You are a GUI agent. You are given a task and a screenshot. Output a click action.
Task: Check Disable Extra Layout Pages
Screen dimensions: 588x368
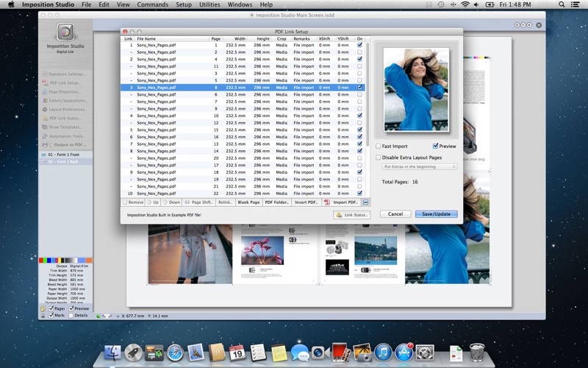379,158
